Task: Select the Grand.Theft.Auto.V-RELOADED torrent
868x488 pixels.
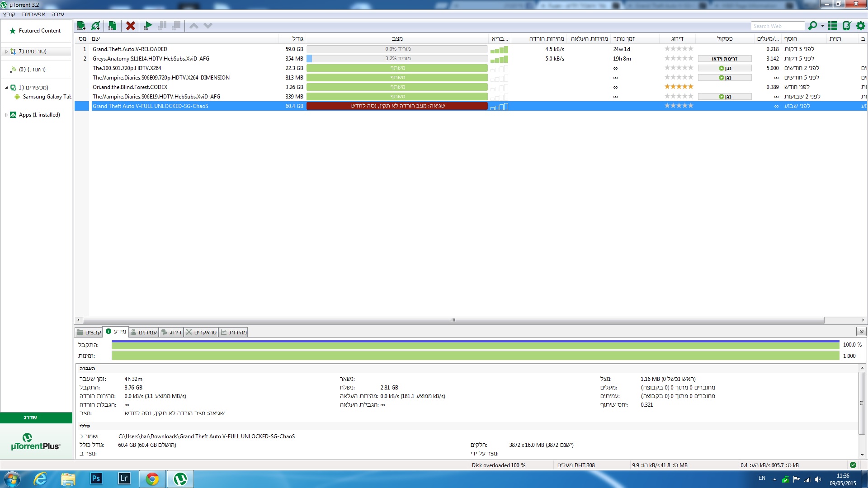Action: click(130, 49)
